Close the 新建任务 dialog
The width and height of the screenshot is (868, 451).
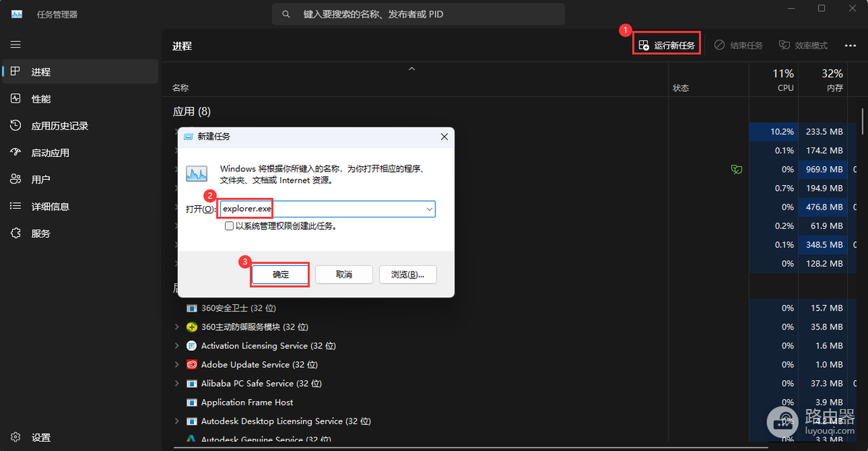(x=443, y=136)
